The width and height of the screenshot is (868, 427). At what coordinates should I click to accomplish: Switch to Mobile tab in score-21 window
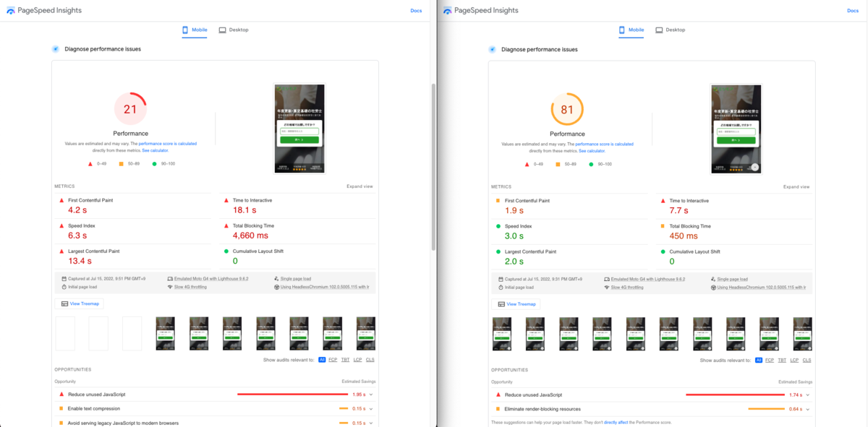pyautogui.click(x=195, y=30)
